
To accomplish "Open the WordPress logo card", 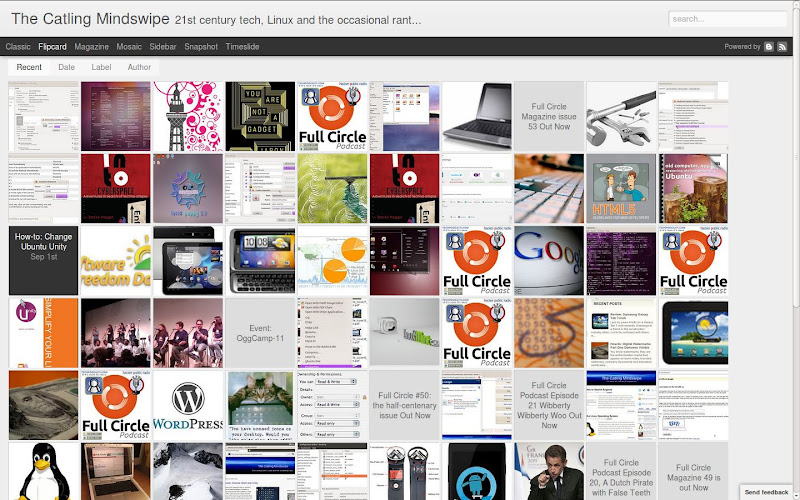I will [188, 405].
